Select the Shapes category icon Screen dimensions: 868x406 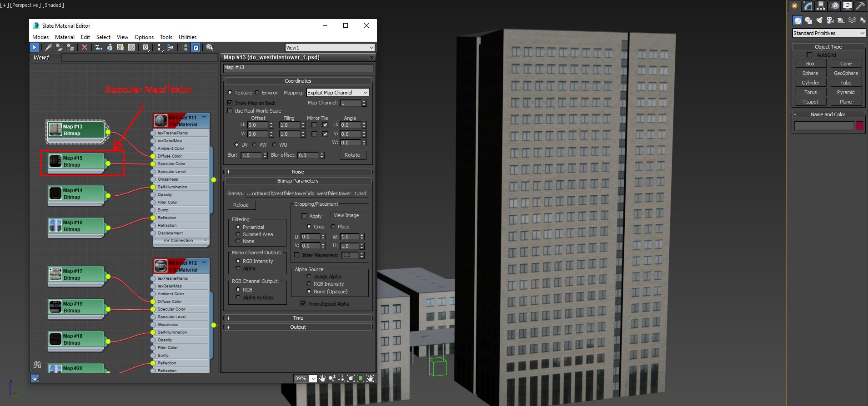808,20
